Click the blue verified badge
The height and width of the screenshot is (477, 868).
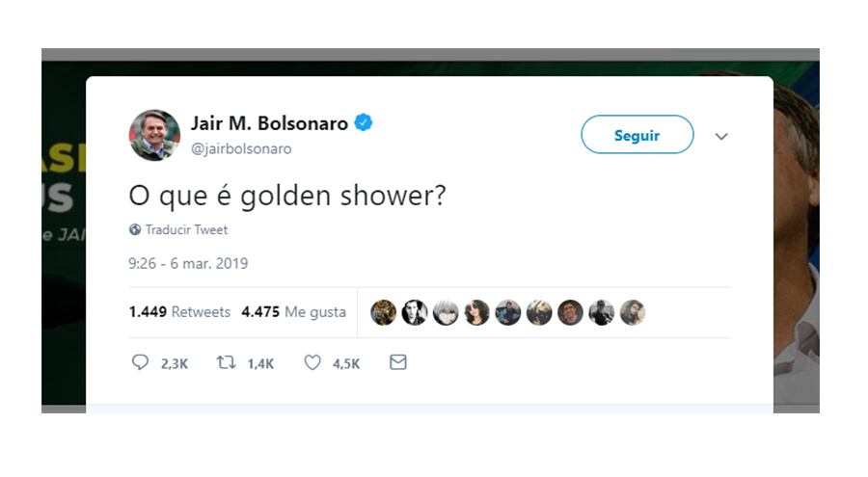364,123
